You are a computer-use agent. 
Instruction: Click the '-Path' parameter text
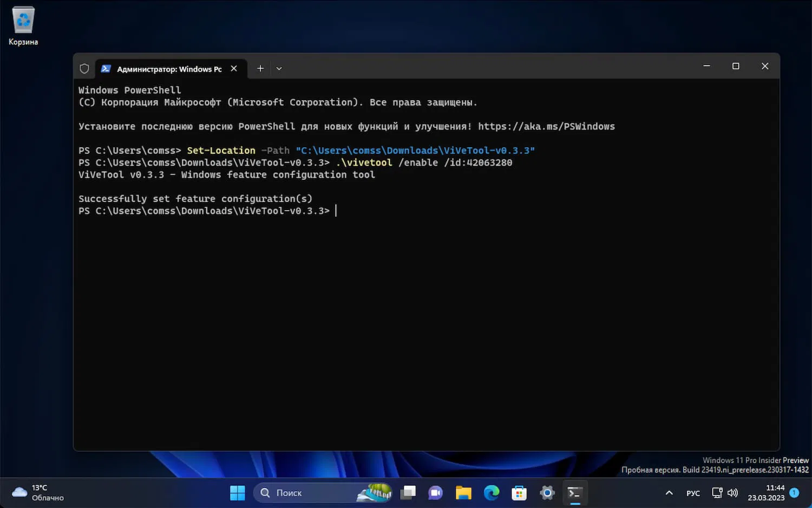[x=276, y=151]
